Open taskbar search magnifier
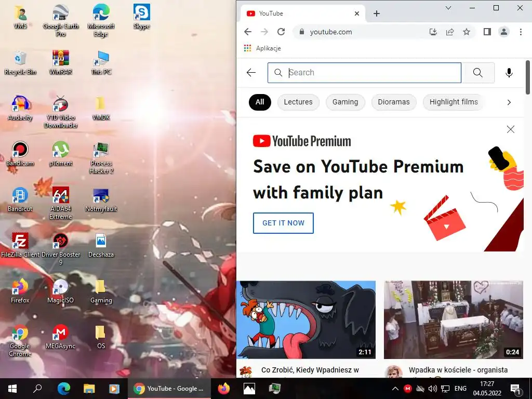Image resolution: width=532 pixels, height=399 pixels. coord(37,389)
